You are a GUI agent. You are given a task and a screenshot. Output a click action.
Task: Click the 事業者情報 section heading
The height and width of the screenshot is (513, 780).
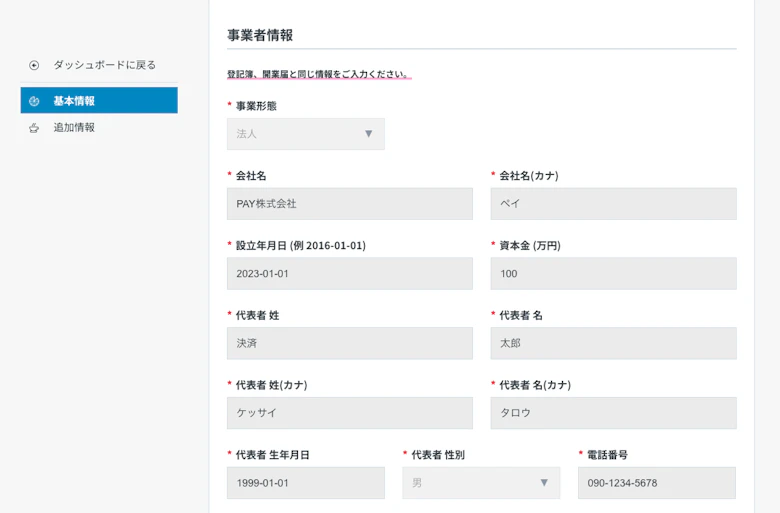pos(260,35)
